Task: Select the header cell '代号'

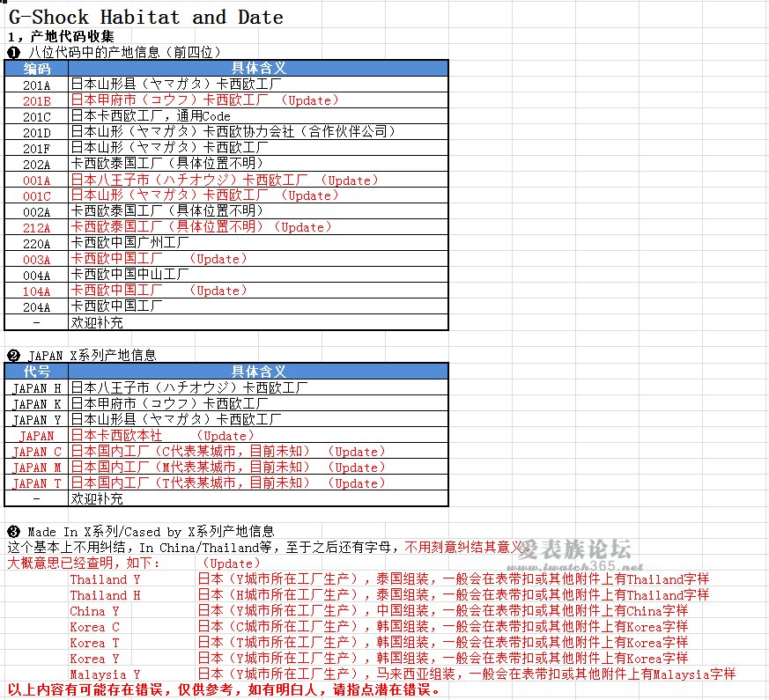Action: click(36, 371)
